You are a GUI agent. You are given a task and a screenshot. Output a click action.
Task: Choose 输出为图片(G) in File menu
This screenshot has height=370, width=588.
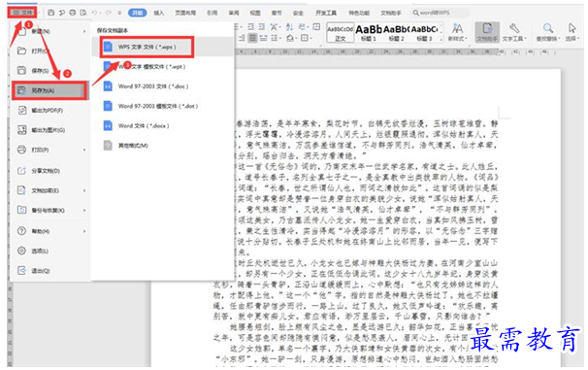(50, 130)
